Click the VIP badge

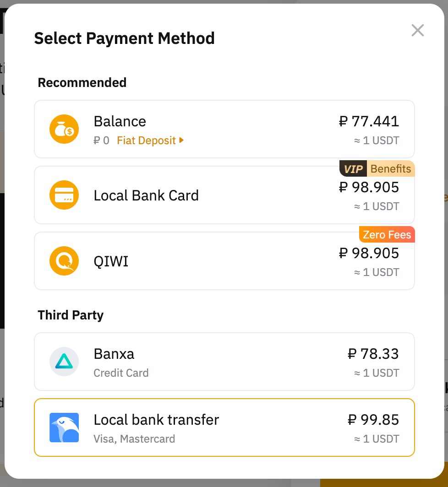point(353,169)
